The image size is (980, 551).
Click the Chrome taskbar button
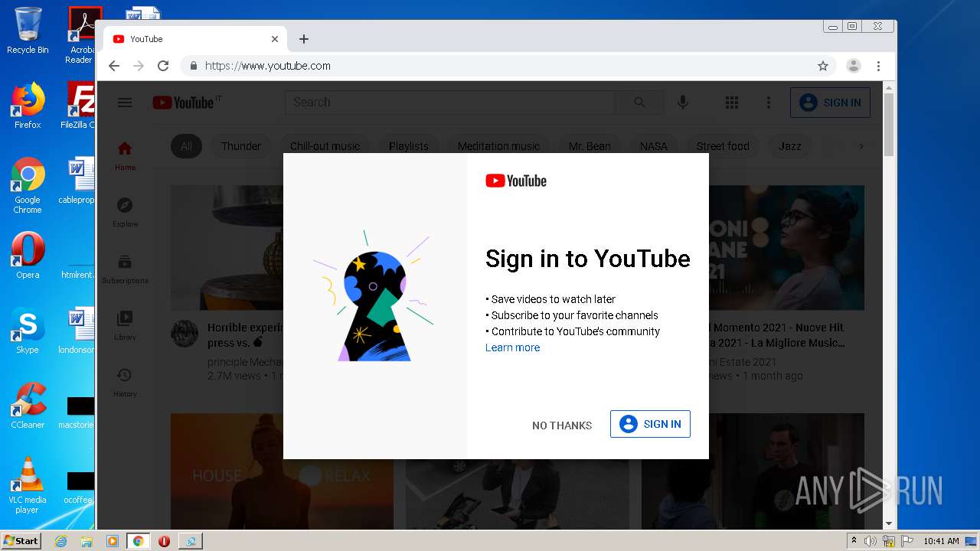(x=138, y=541)
